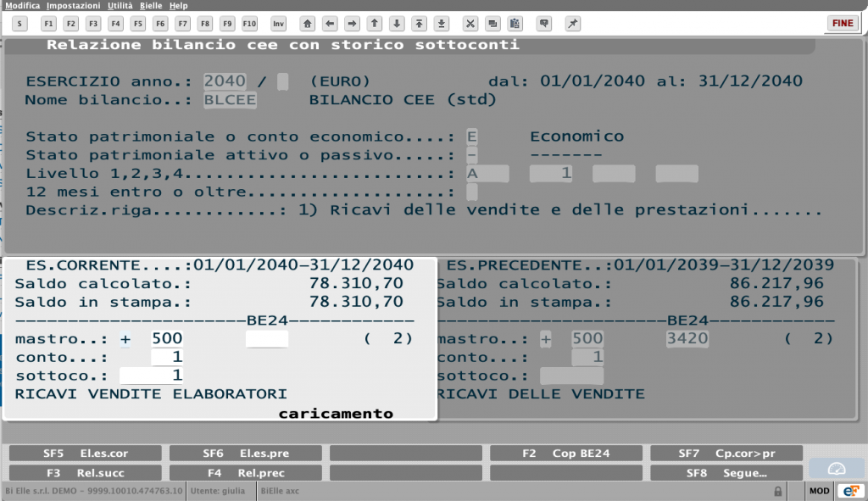The width and height of the screenshot is (868, 501).
Task: Click the esercizio anno field 2040
Action: point(225,81)
